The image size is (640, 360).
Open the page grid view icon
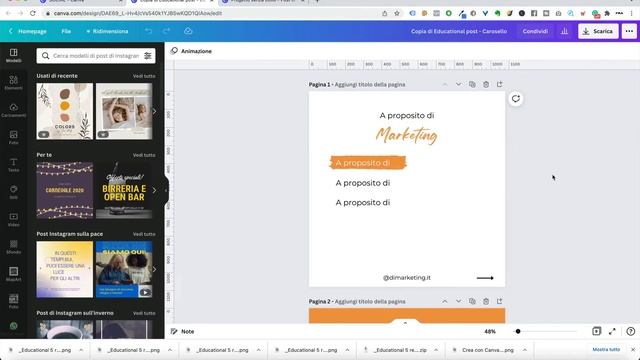coord(596,331)
